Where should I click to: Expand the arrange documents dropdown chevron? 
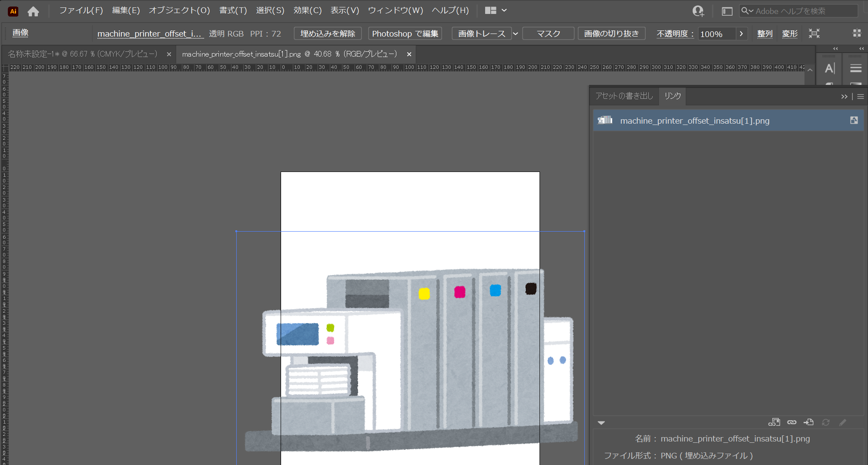(504, 10)
